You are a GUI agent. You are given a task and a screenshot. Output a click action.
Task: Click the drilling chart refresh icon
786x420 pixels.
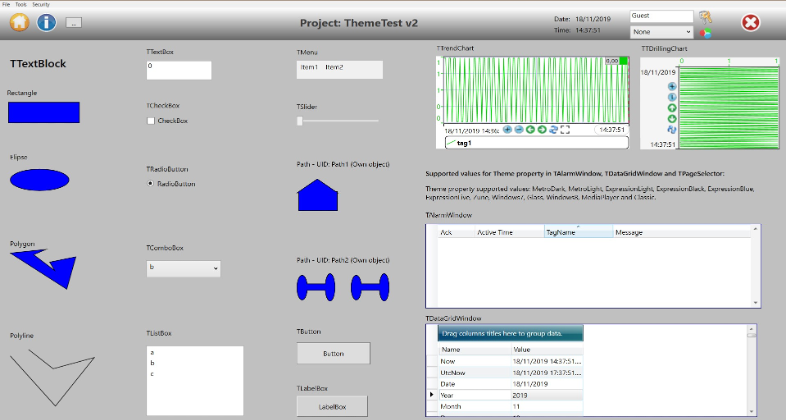672,130
